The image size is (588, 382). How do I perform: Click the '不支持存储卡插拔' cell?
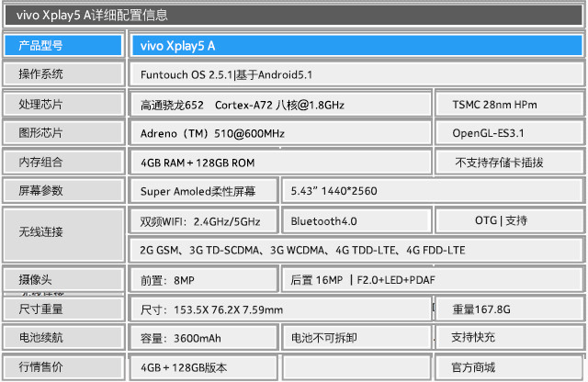pyautogui.click(x=509, y=163)
